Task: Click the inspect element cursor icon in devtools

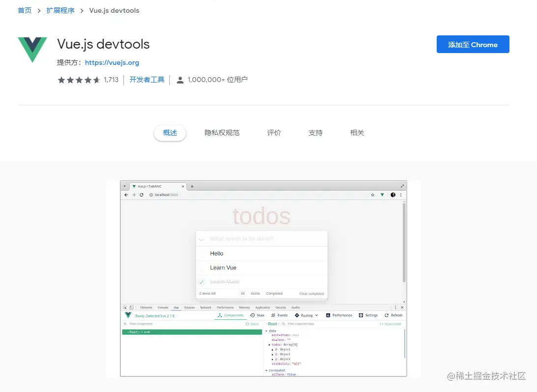Action: pyautogui.click(x=125, y=308)
